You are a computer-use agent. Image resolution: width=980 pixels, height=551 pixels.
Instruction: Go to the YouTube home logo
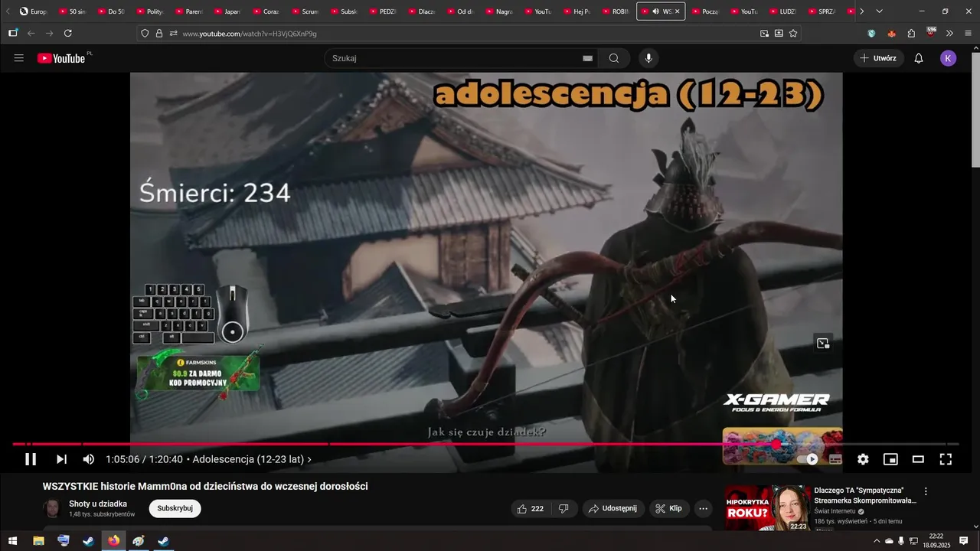61,58
